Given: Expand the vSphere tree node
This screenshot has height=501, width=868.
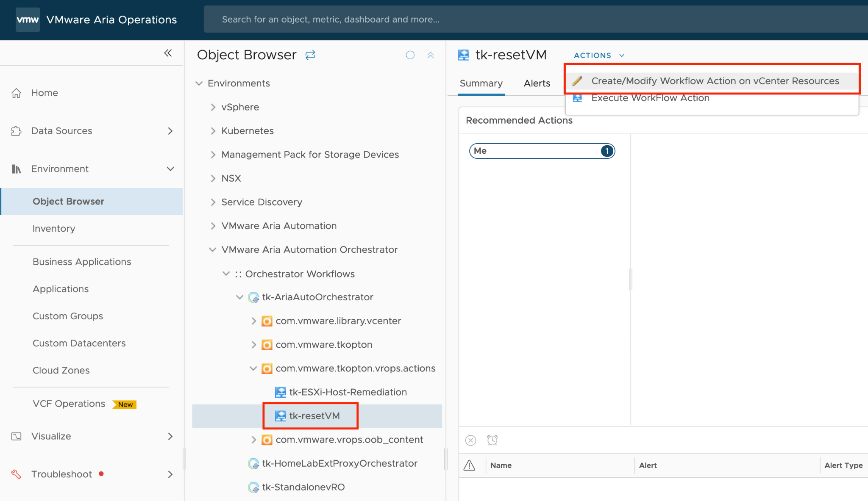Looking at the screenshot, I should (213, 107).
